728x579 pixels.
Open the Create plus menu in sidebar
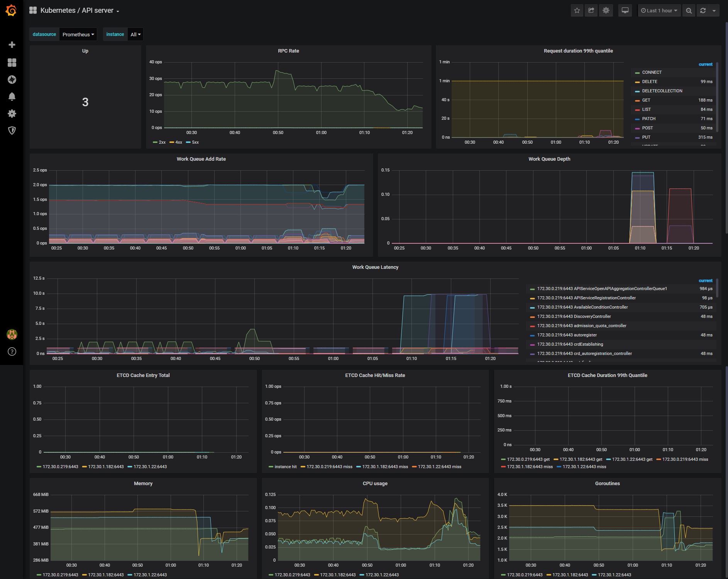click(12, 45)
